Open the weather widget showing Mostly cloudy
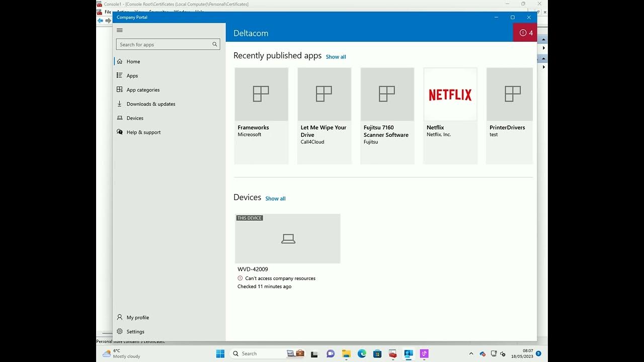The image size is (644, 362). tap(121, 353)
